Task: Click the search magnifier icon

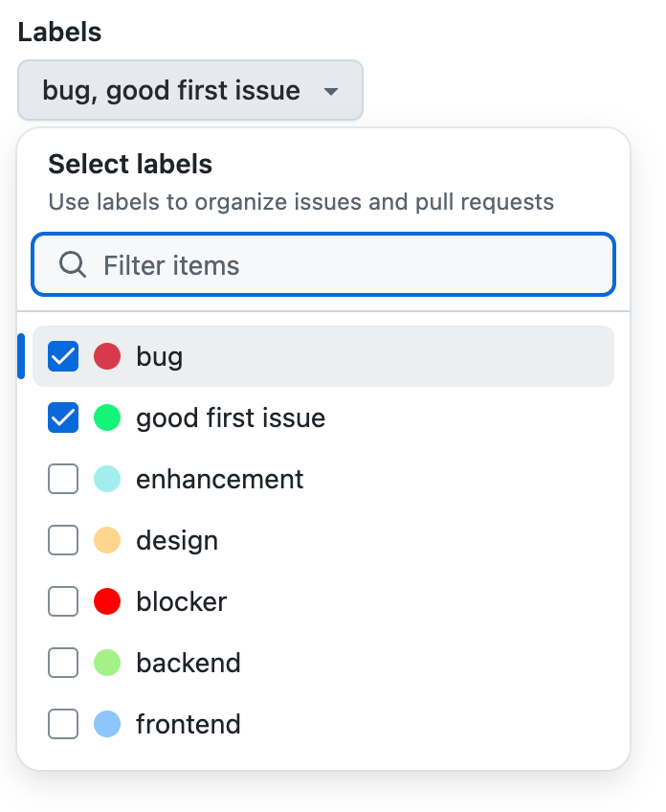Action: pyautogui.click(x=73, y=264)
